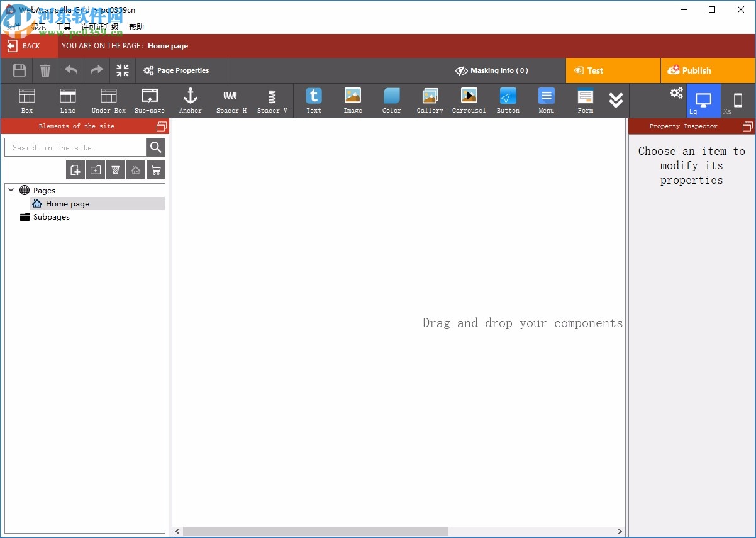Viewport: 756px width, 538px height.
Task: Select the Under Box component
Action: (109, 101)
